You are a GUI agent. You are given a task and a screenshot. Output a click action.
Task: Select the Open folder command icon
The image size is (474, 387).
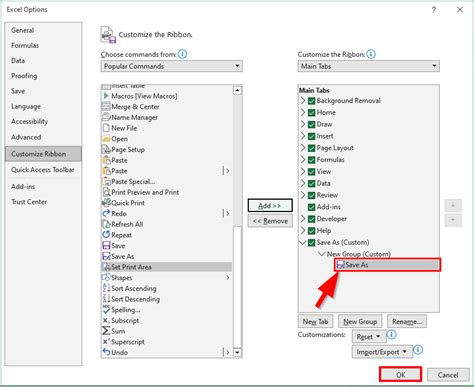[x=106, y=139]
